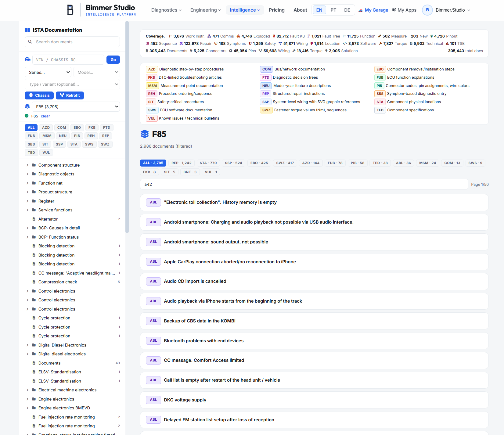Open the Diagnostics menu
The image size is (504, 435).
(166, 10)
